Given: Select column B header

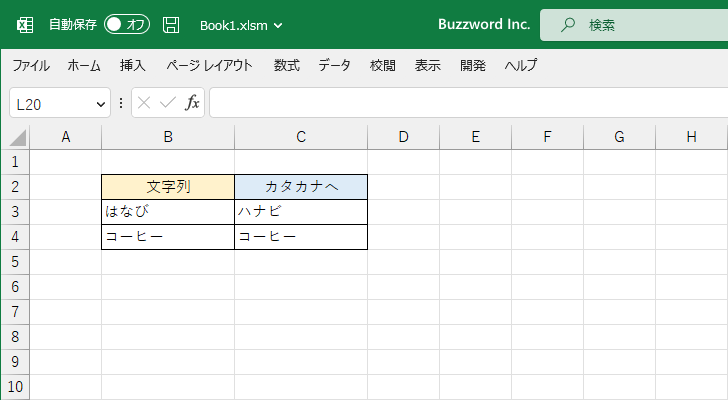Looking at the screenshot, I should pyautogui.click(x=168, y=137).
